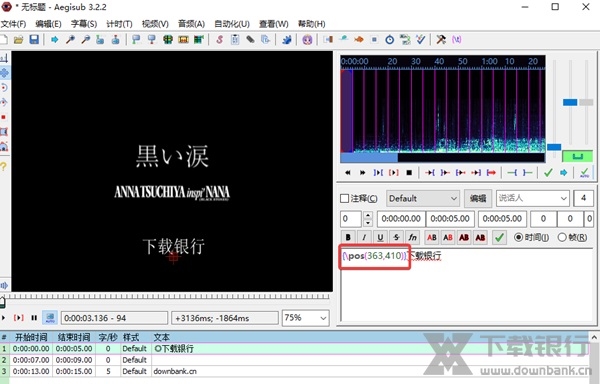The image size is (600, 384).
Task: Choose shadow color with fourth AB button
Action: coord(480,238)
